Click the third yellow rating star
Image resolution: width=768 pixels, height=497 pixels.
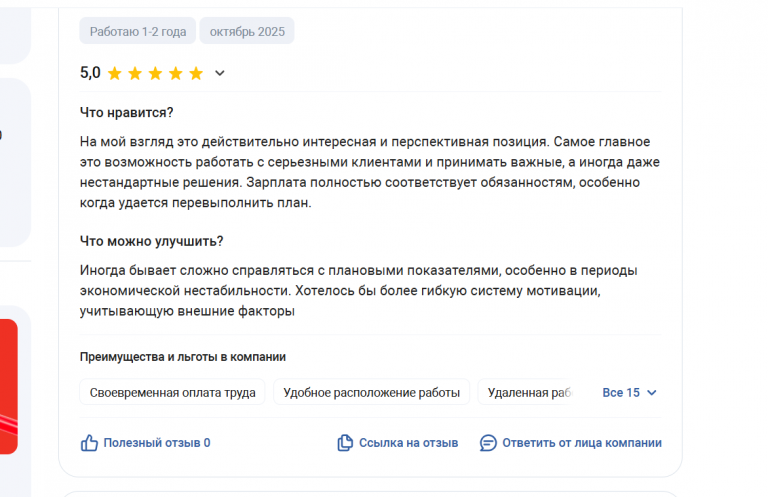155,73
